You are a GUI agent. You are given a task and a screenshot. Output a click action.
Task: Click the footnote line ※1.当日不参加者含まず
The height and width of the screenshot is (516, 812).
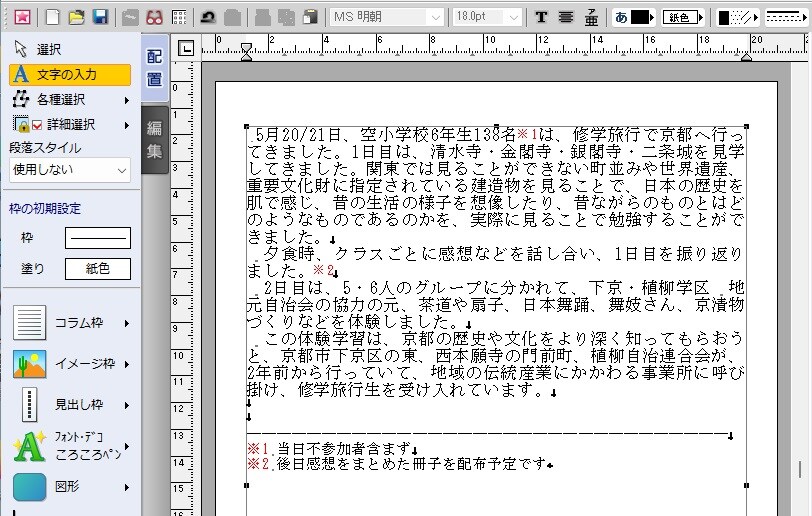coord(329,448)
